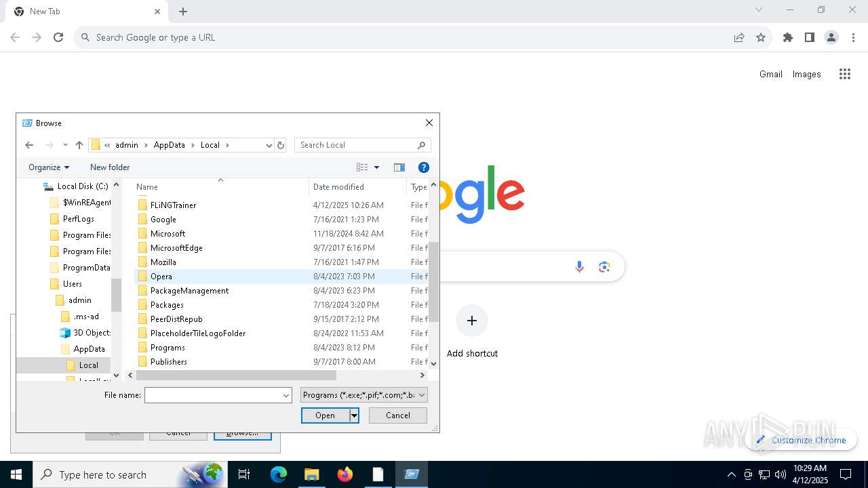The height and width of the screenshot is (488, 868).
Task: Sort by the Name column header
Action: 220,187
